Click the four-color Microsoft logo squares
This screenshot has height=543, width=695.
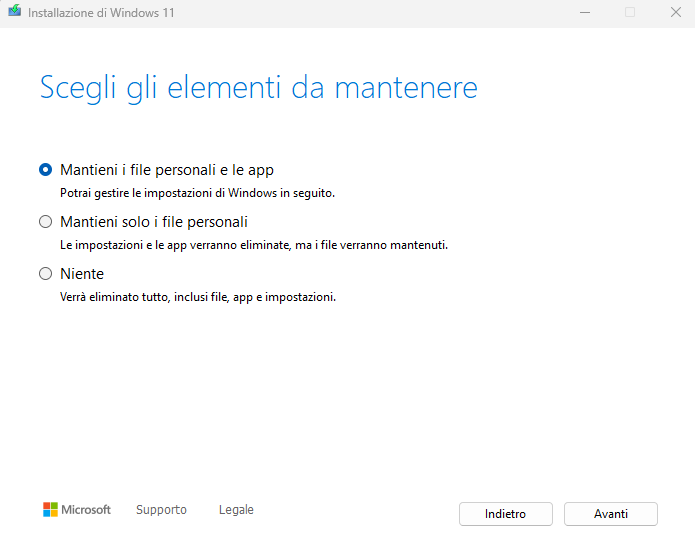click(50, 510)
